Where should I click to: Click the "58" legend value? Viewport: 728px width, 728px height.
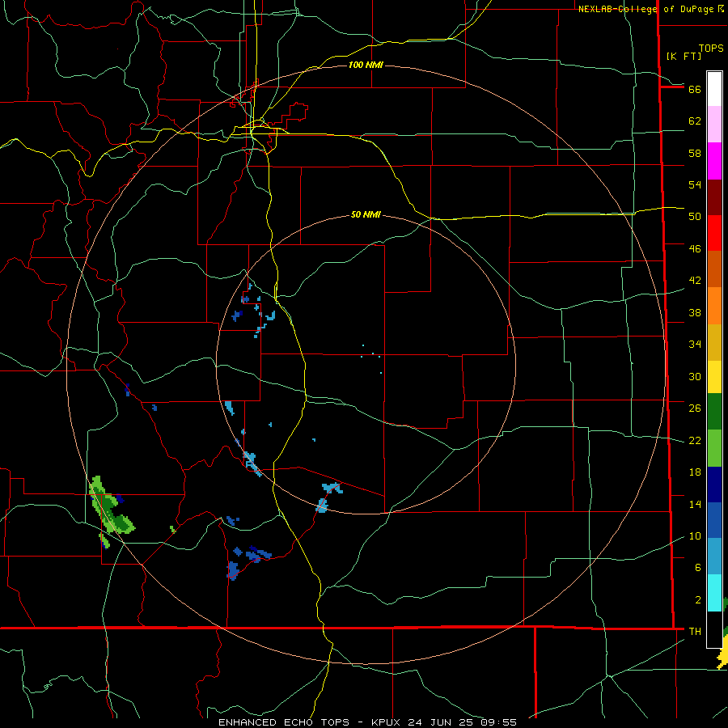(x=695, y=153)
